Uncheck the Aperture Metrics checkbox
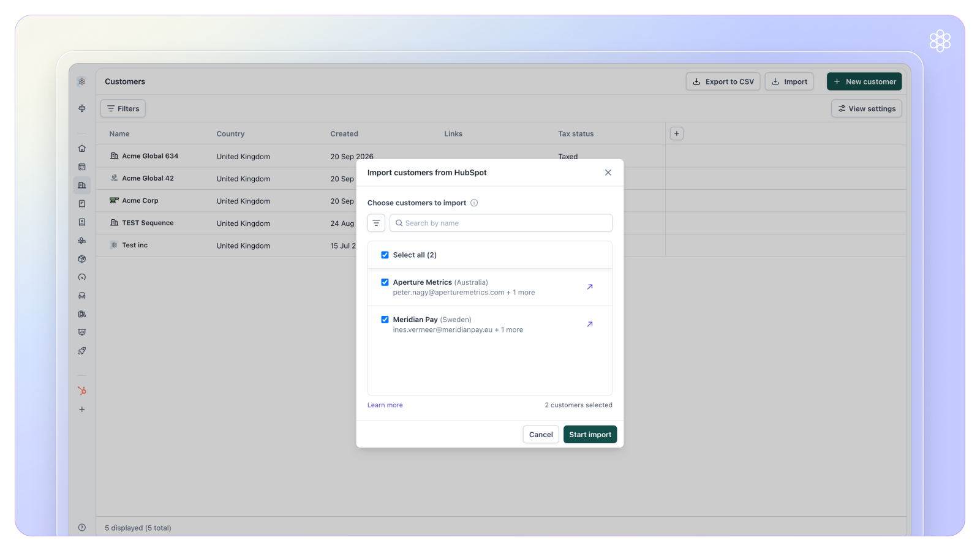Screen dimensions: 980x551 (385, 282)
